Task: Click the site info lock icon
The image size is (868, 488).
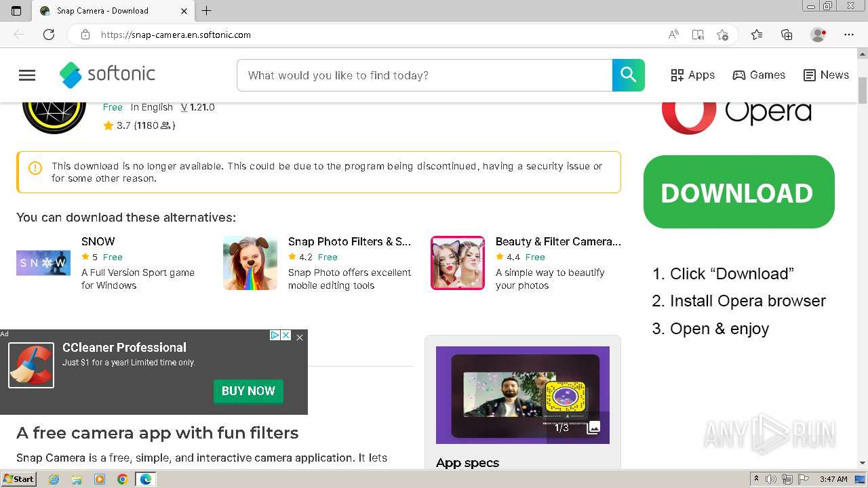Action: point(85,35)
